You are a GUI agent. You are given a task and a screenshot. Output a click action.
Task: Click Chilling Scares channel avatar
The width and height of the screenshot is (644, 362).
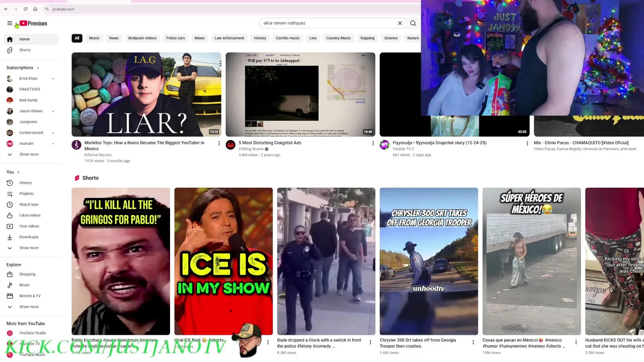pyautogui.click(x=230, y=145)
